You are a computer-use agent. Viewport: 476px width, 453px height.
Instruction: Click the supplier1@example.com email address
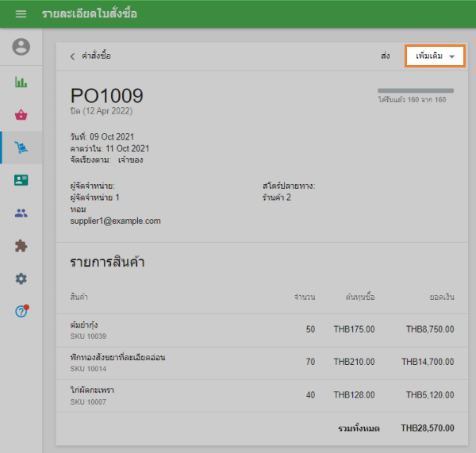115,221
